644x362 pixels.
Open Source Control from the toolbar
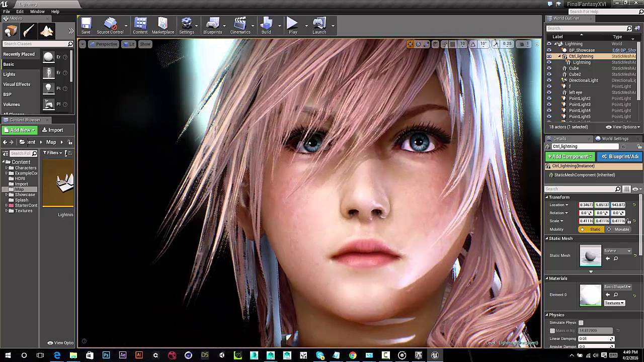(110, 26)
